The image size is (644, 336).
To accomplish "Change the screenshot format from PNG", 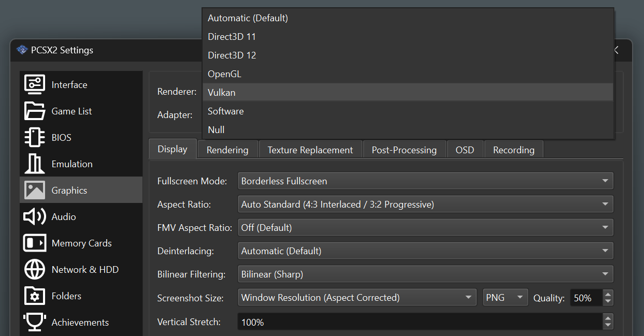I will click(505, 297).
